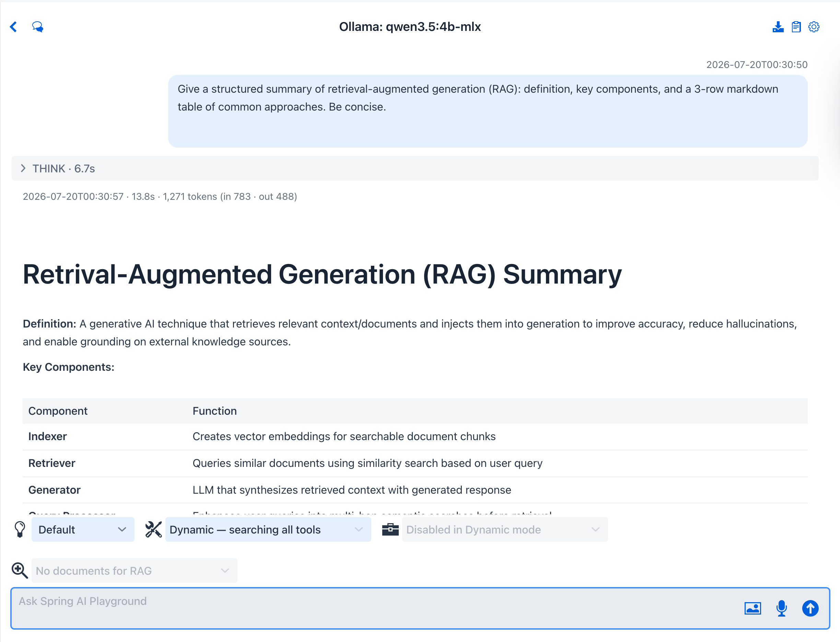Open the No documents for RAG dropdown
Viewport: 840px width, 642px height.
pyautogui.click(x=135, y=570)
